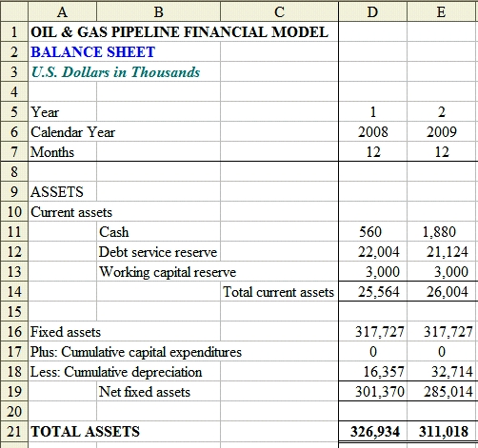Select the 'Calendar Year' label cell

point(72,132)
